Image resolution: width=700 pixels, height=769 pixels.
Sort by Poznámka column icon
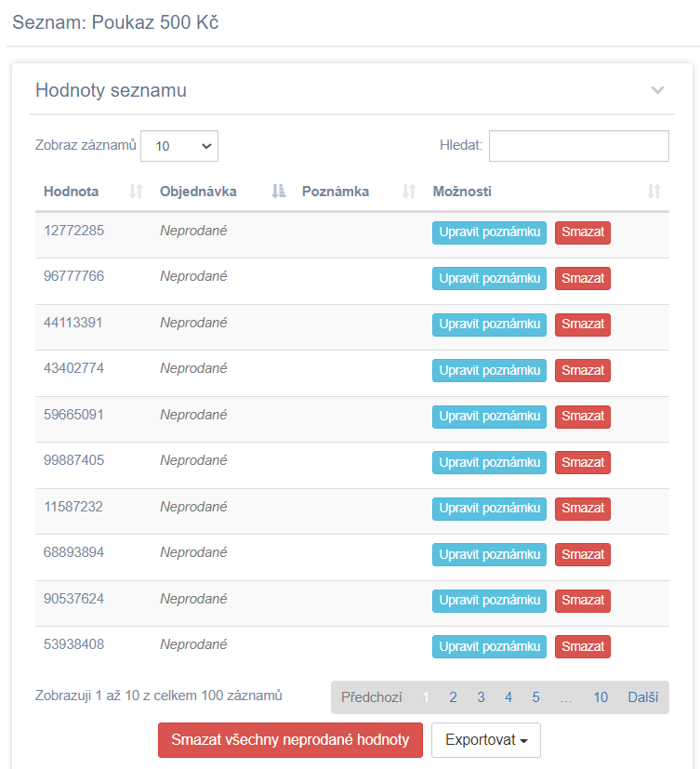[409, 192]
